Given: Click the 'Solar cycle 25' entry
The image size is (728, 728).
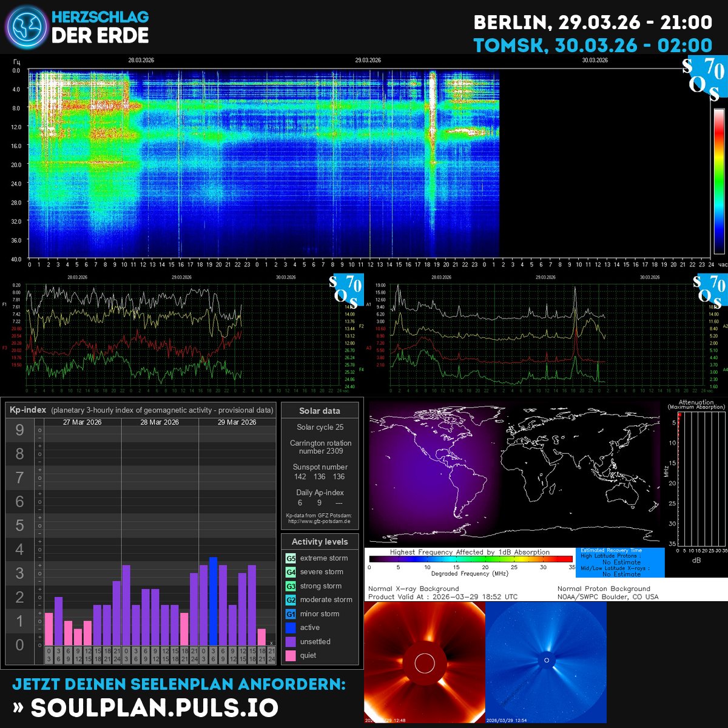Looking at the screenshot, I should 320,428.
